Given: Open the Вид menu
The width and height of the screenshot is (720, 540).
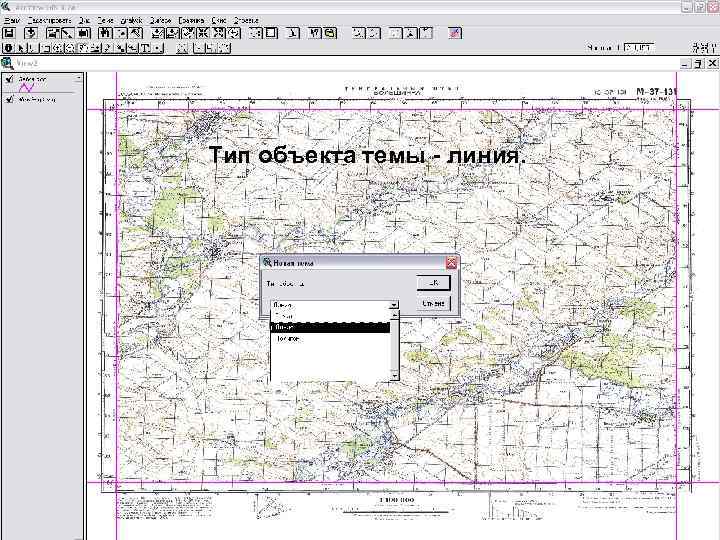Looking at the screenshot, I should coord(84,20).
